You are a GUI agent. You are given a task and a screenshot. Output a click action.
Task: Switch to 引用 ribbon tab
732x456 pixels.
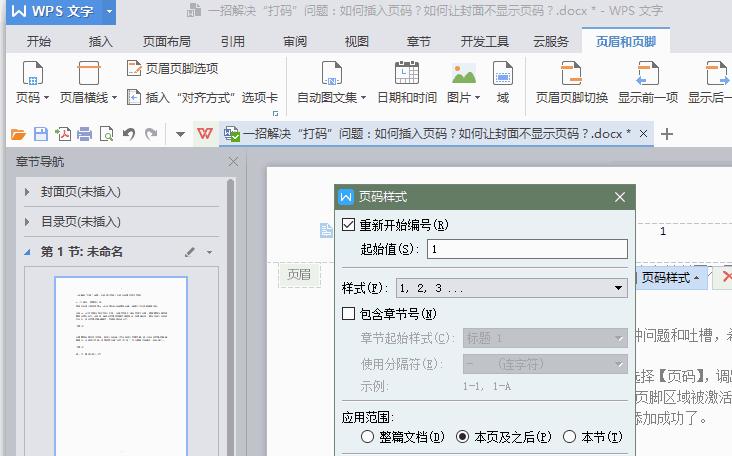tap(232, 42)
